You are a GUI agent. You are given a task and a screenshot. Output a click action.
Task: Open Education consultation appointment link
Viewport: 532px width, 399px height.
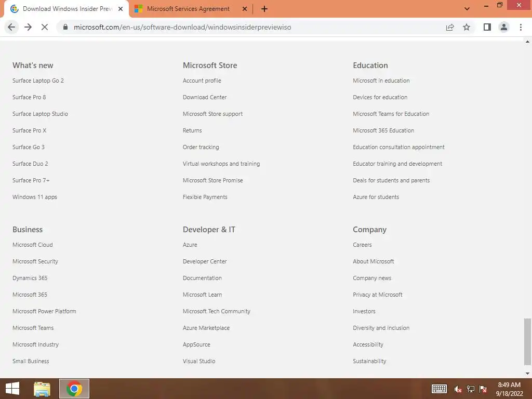398,147
